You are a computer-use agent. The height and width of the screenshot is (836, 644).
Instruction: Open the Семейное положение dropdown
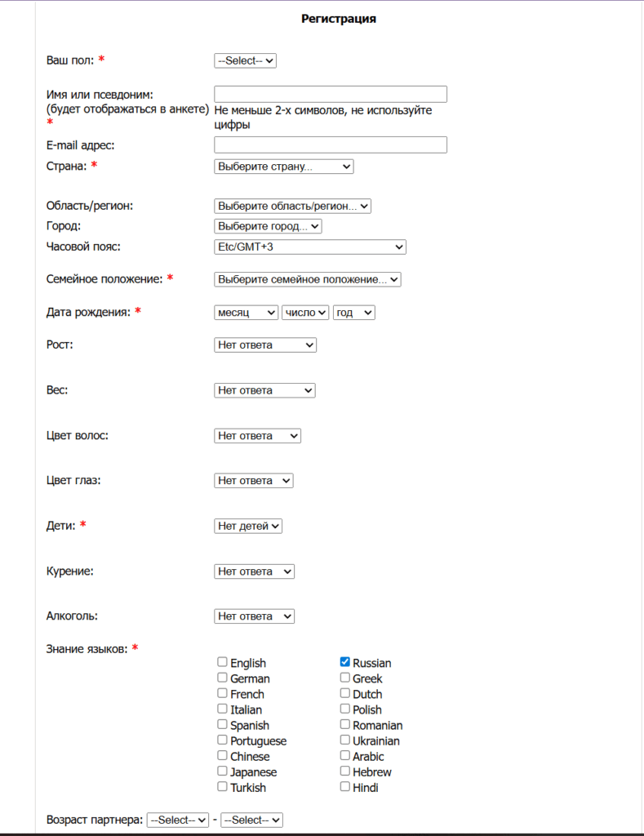[307, 279]
